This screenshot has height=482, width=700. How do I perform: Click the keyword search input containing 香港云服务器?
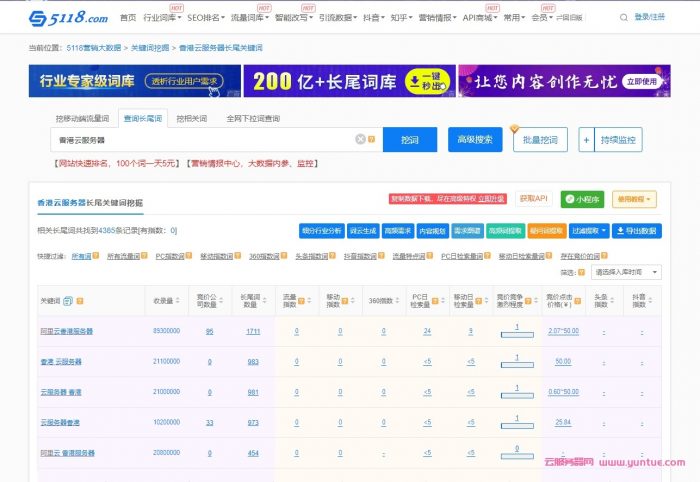coord(200,139)
